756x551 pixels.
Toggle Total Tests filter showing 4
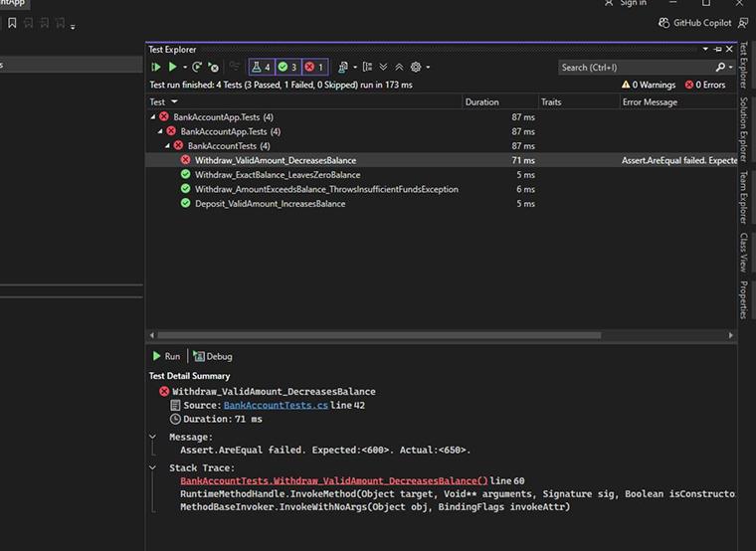(262, 67)
